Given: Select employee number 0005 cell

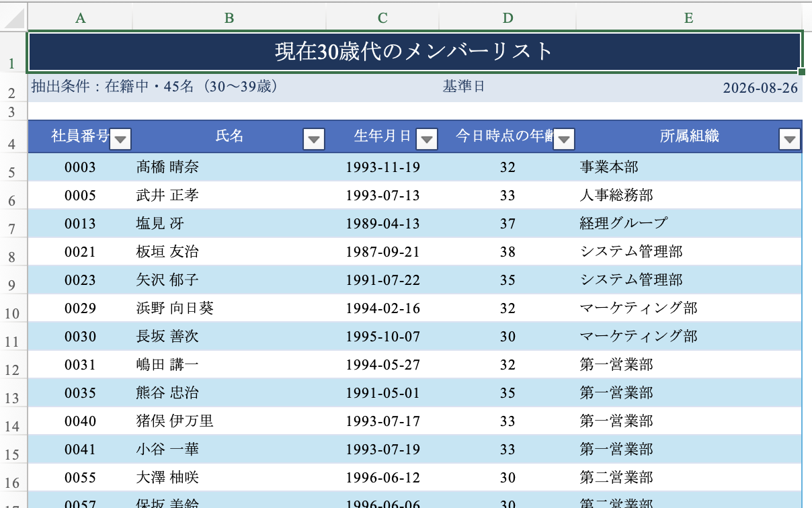Looking at the screenshot, I should [x=81, y=195].
